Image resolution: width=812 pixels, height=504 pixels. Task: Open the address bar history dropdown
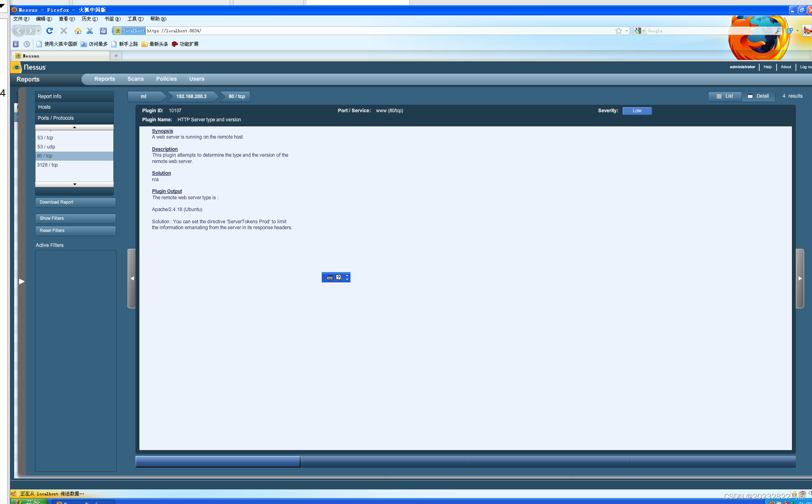[x=627, y=31]
